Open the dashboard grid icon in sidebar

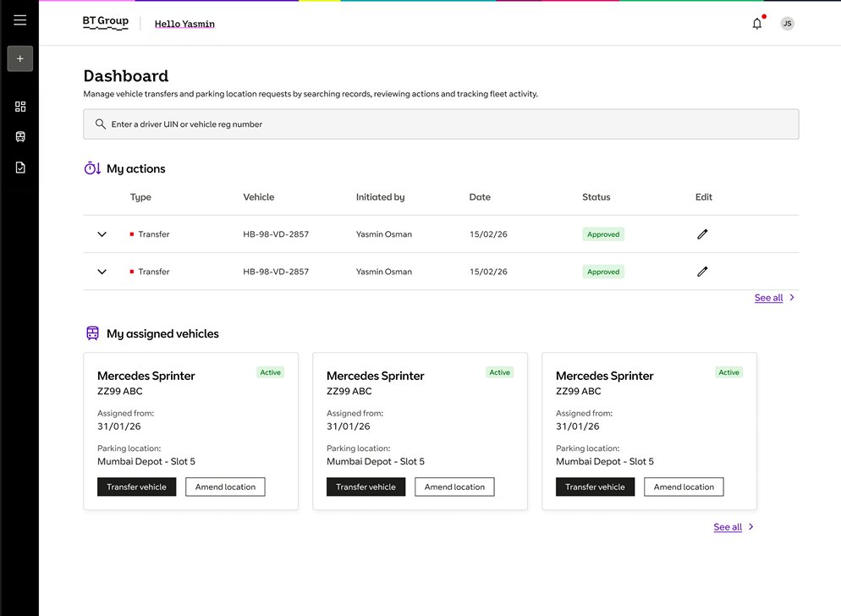tap(19, 107)
